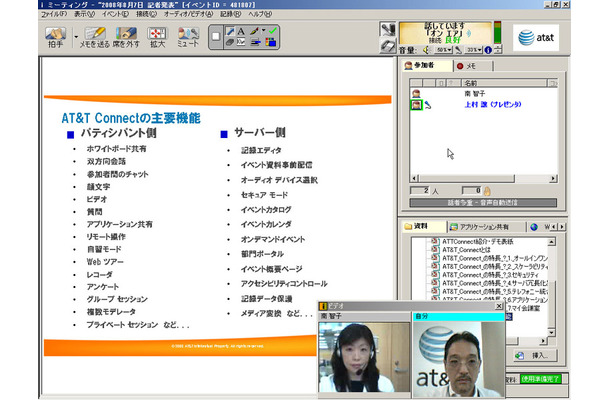Click the stepper beside the info icon
This screenshot has height=400, width=610.
tap(498, 49)
